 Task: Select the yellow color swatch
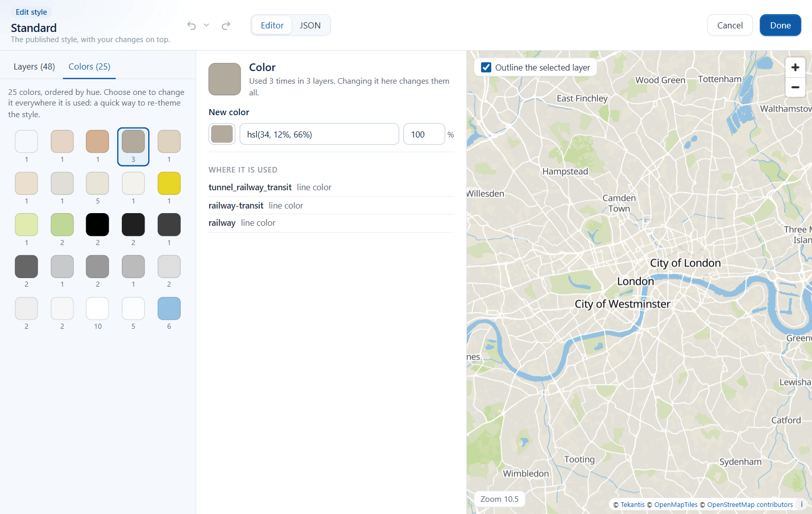(x=169, y=183)
